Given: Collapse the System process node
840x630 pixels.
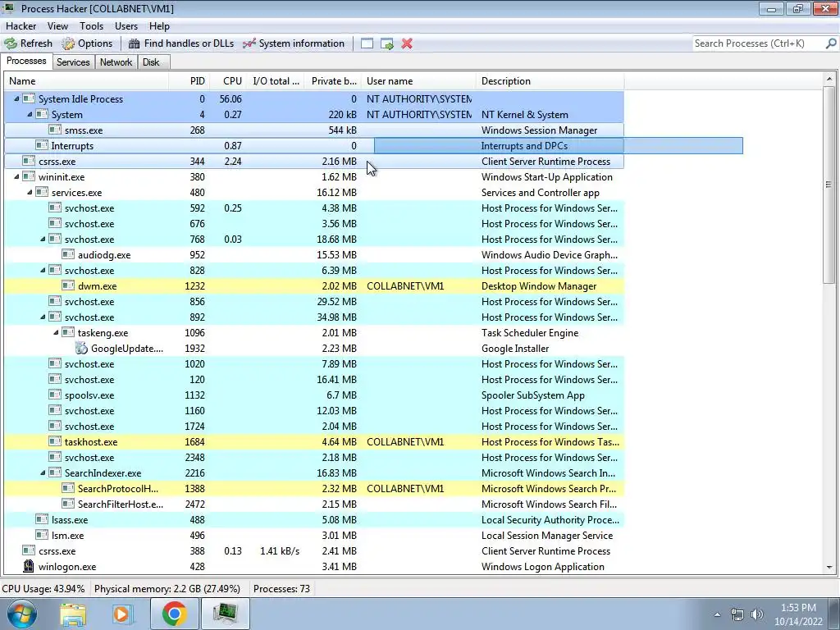Looking at the screenshot, I should [30, 114].
